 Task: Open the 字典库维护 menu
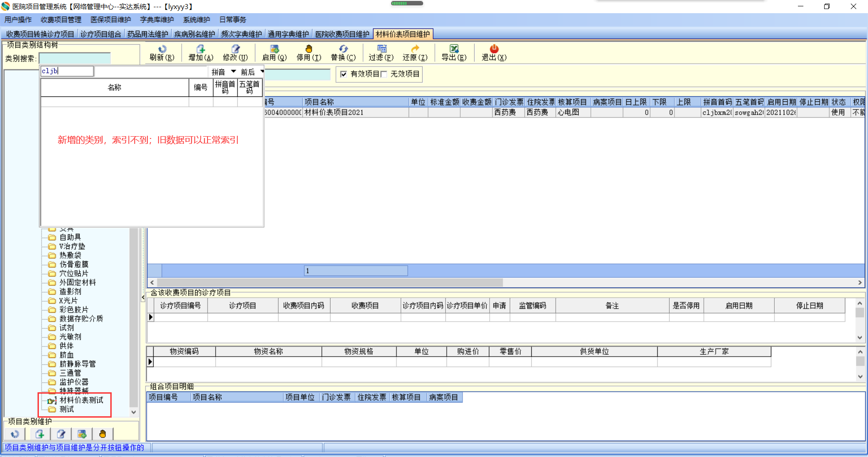click(x=157, y=19)
